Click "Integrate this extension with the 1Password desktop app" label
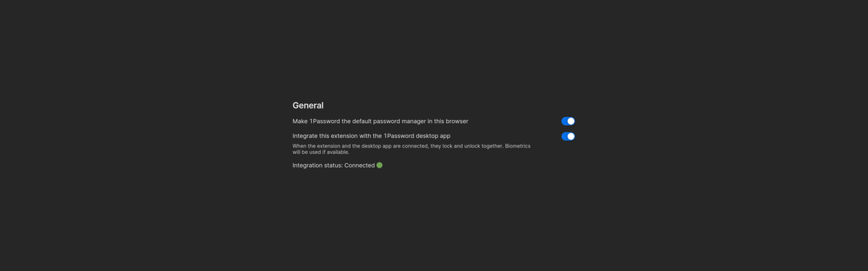 371,136
